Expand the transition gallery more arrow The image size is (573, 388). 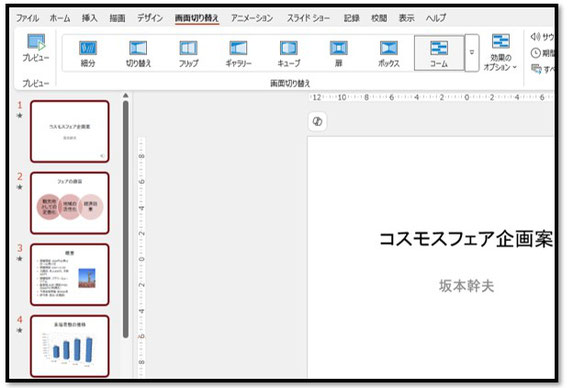click(472, 53)
